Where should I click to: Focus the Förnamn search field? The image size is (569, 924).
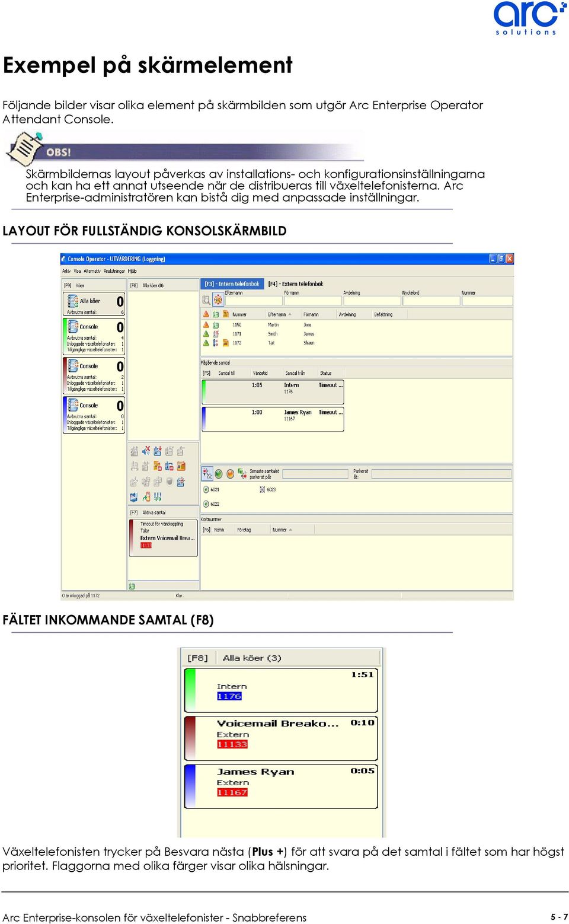[312, 301]
